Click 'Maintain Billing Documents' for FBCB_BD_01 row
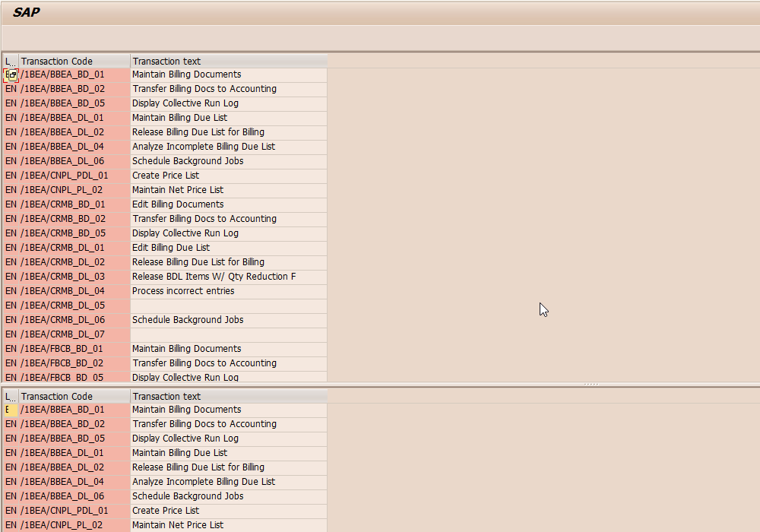The height and width of the screenshot is (532, 760). point(187,349)
